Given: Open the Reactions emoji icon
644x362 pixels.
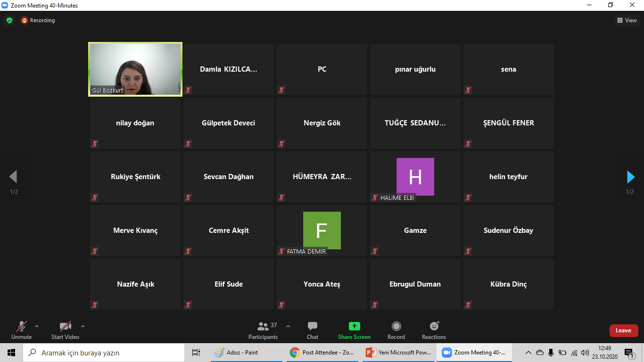Looking at the screenshot, I should click(x=434, y=326).
